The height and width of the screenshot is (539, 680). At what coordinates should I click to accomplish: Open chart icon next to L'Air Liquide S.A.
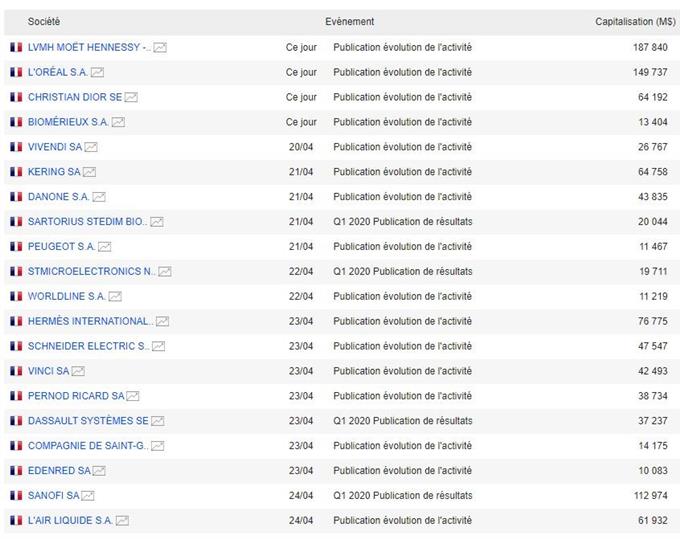pyautogui.click(x=122, y=520)
